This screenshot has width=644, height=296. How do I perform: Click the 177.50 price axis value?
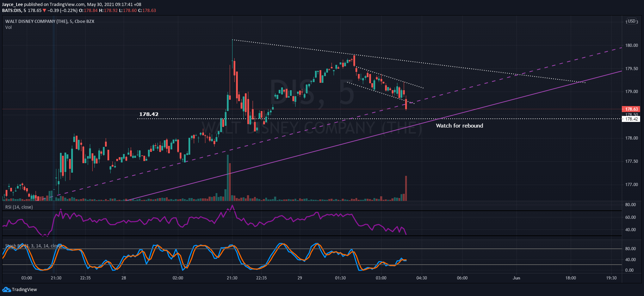point(631,161)
